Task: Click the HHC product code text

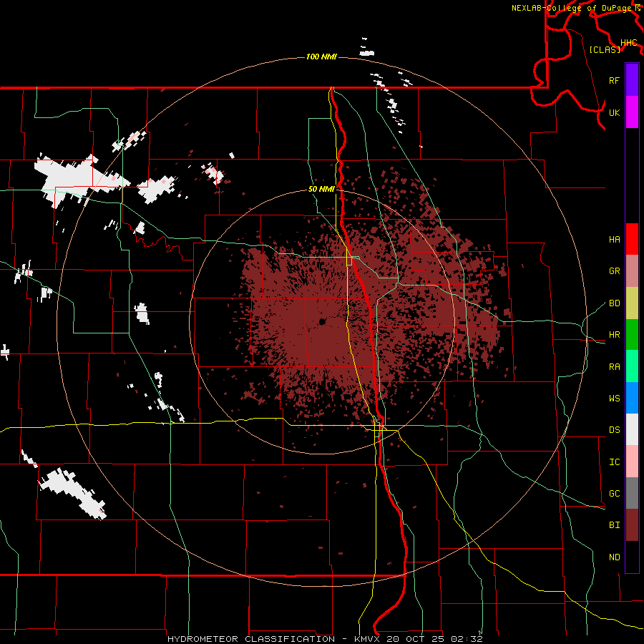Action: tap(628, 43)
